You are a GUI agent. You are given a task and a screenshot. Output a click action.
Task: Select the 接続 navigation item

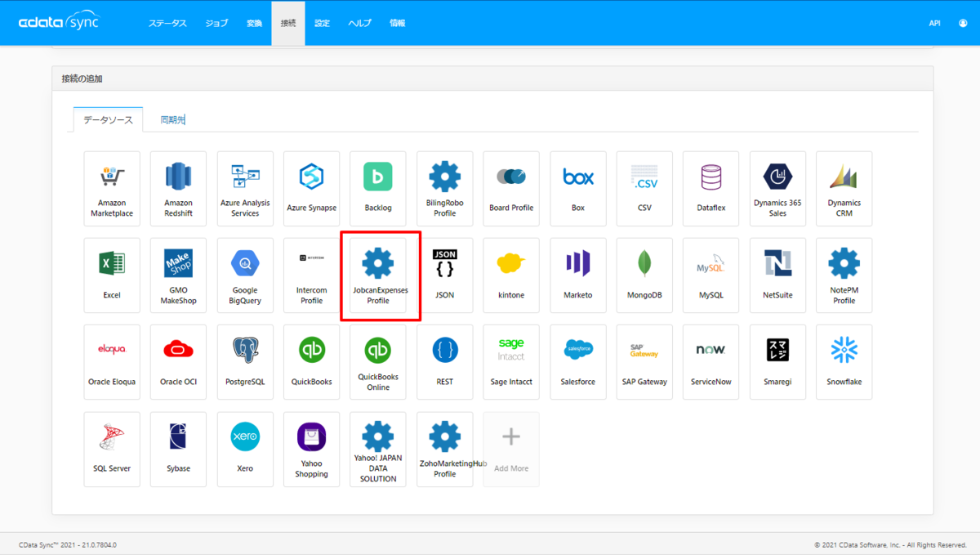click(x=288, y=23)
